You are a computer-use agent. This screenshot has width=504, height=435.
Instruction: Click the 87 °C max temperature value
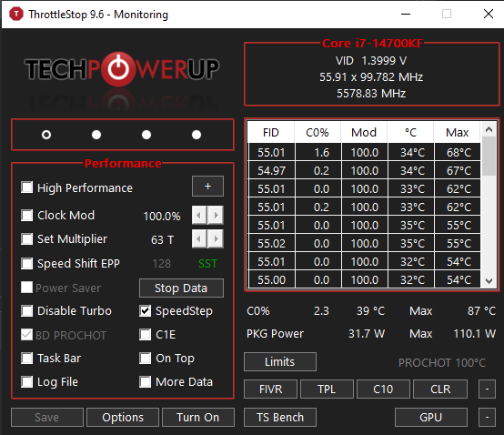coord(481,311)
